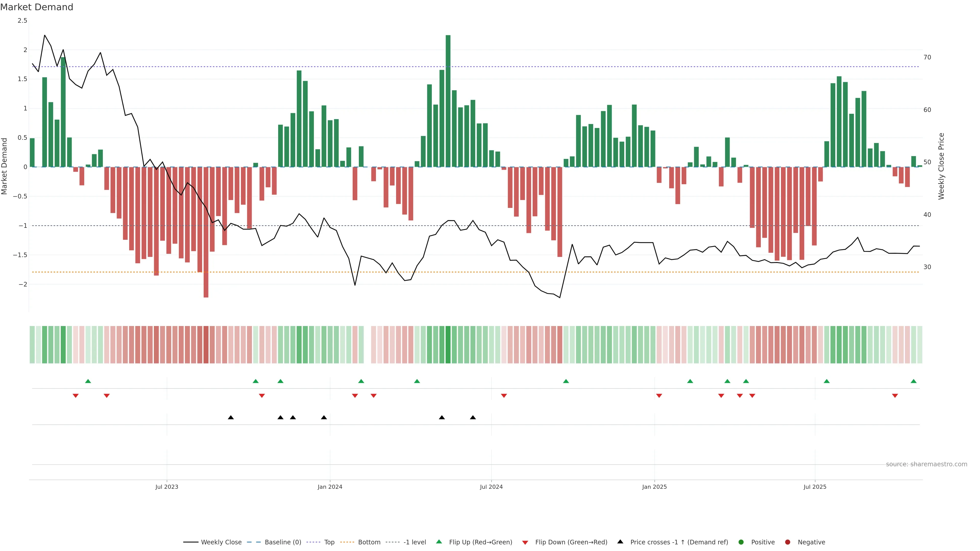
Task: Click red Flip Down triangle legend icon
Action: coord(525,542)
